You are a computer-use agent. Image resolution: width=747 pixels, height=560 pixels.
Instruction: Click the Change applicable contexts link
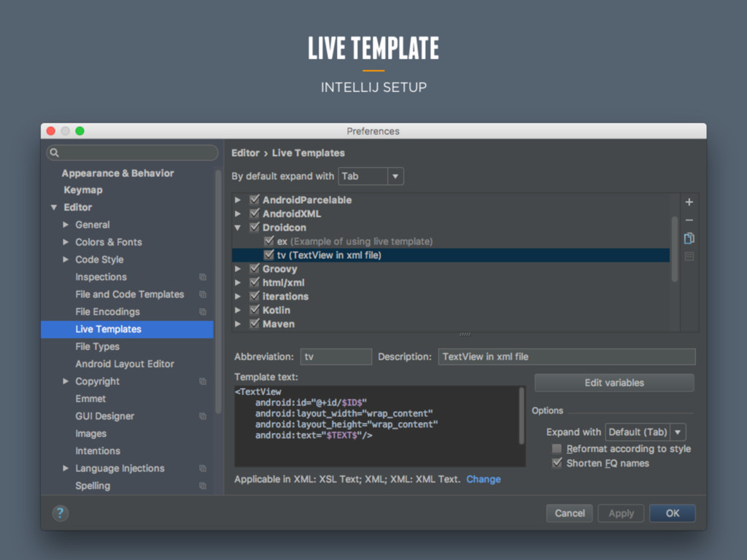(x=483, y=480)
